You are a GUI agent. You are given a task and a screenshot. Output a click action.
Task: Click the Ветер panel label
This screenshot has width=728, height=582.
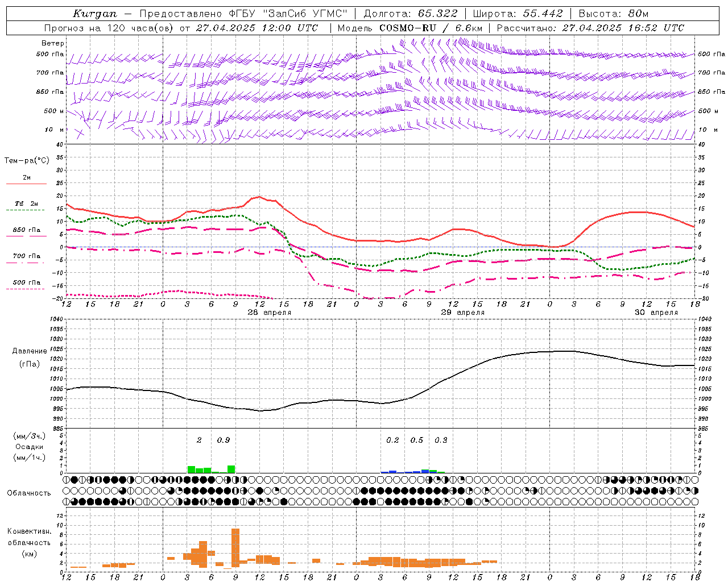pos(53,43)
